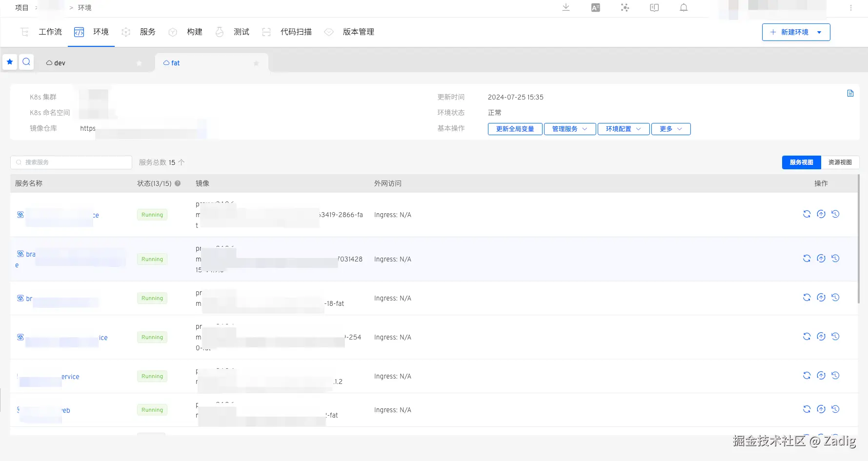The width and height of the screenshot is (868, 461).
Task: Expand the 新建环境 dropdown arrow
Action: [819, 32]
